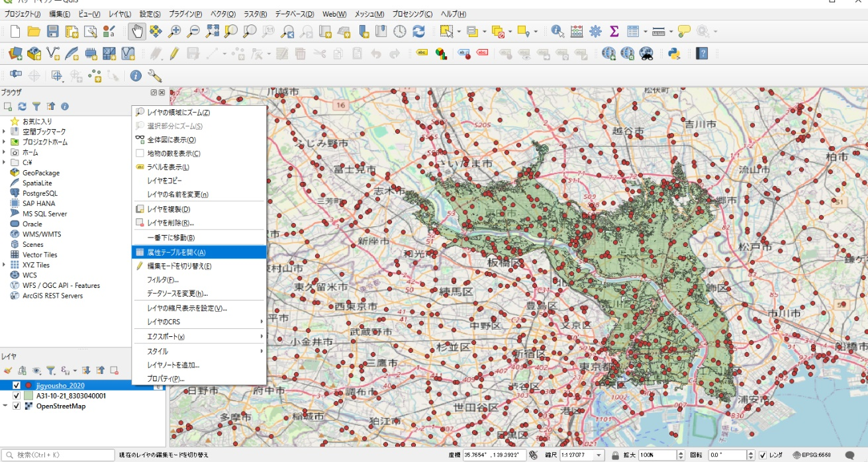Select WMS/WMTS entry in Browser

pyautogui.click(x=42, y=234)
